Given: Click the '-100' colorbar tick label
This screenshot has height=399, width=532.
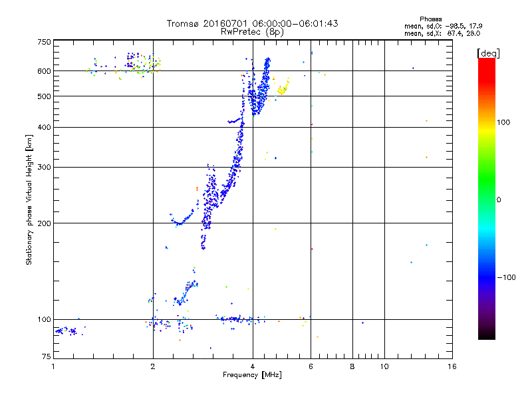Looking at the screenshot, I should click(x=507, y=277).
